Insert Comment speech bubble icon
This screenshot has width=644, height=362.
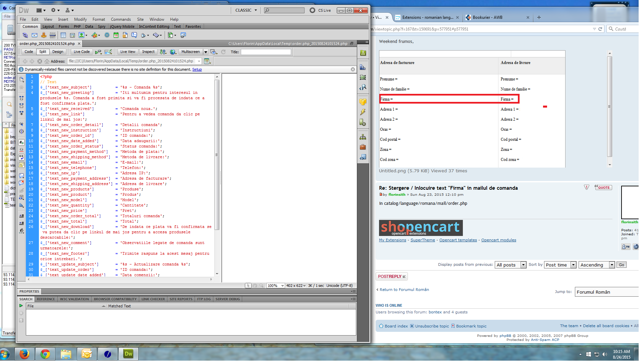(134, 35)
